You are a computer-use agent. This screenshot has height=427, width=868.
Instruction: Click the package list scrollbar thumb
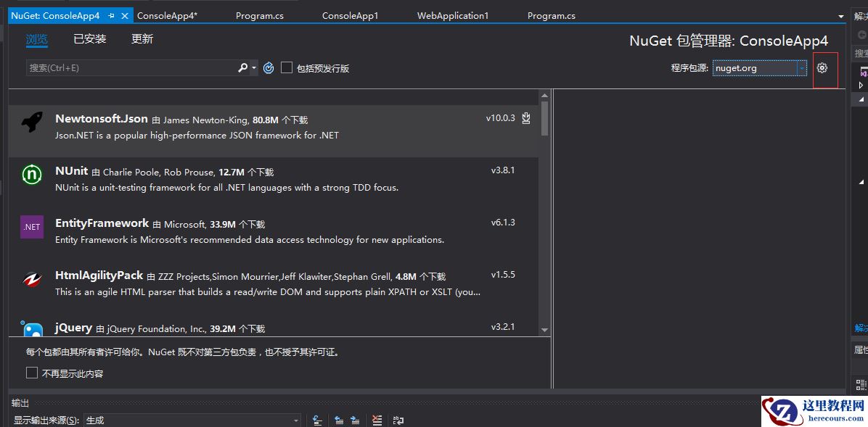coord(545,118)
